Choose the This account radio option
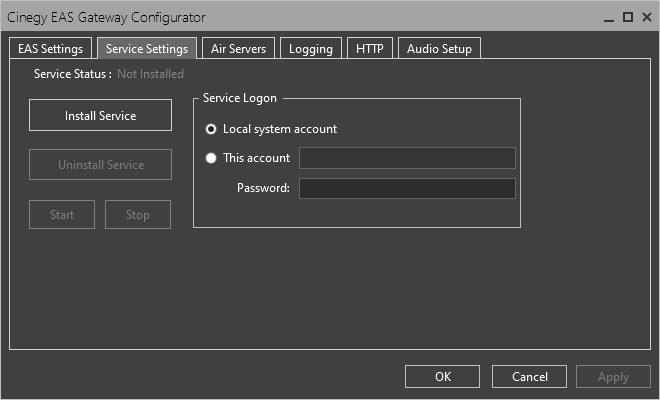The image size is (660, 400). (x=211, y=158)
